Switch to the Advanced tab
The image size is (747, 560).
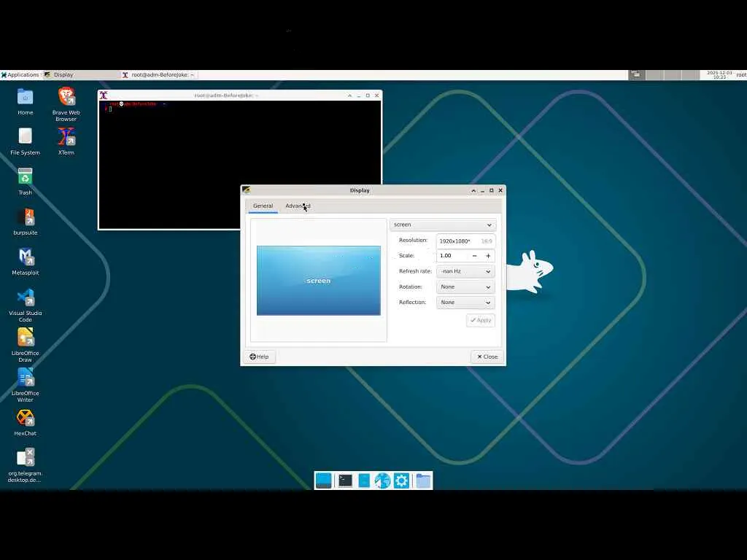point(298,206)
